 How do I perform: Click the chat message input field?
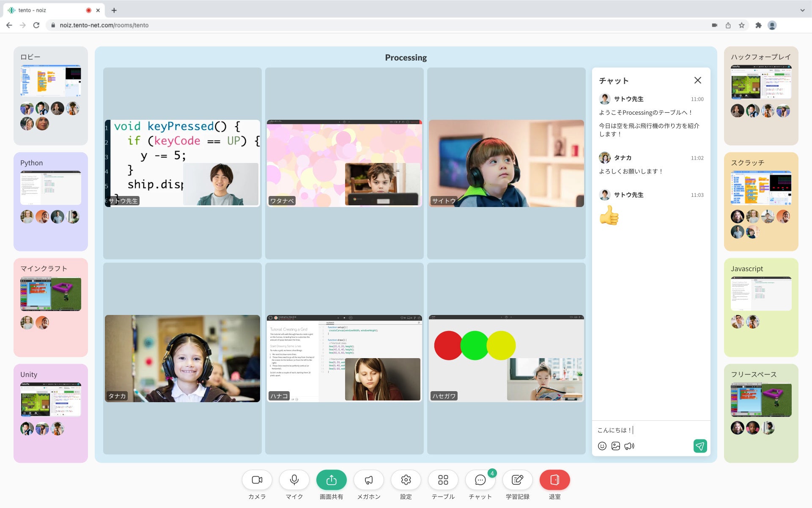(651, 430)
